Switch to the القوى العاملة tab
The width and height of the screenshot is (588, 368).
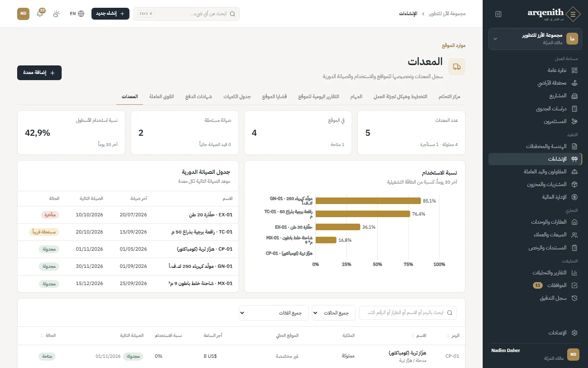click(x=161, y=97)
